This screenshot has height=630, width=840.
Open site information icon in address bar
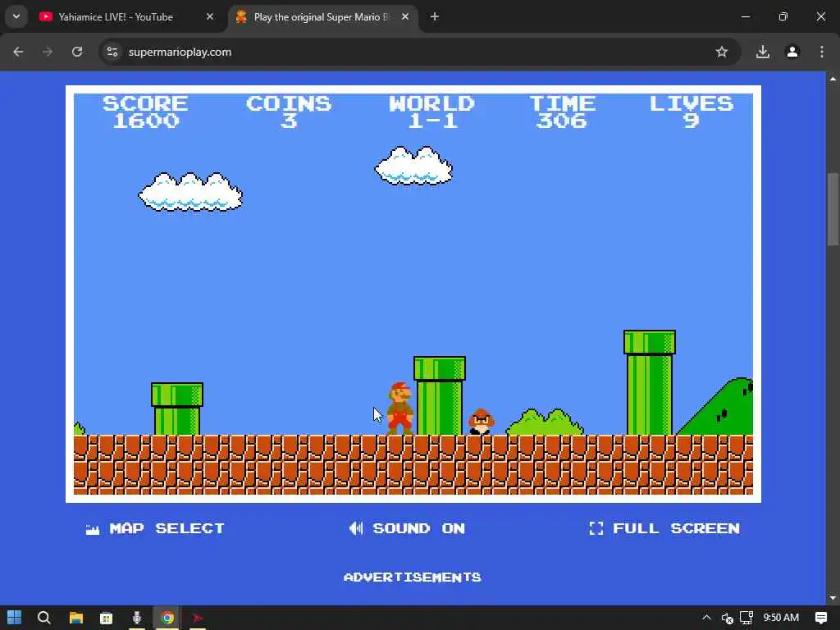(x=112, y=52)
